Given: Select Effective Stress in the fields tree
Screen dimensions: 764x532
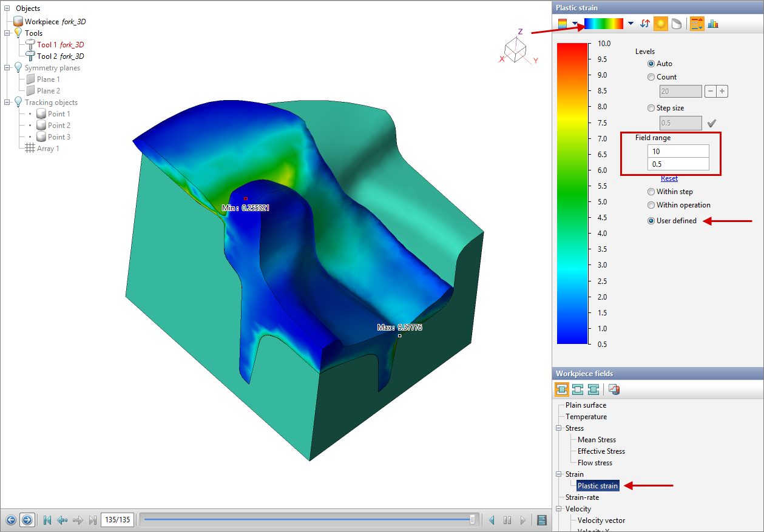Looking at the screenshot, I should tap(601, 451).
